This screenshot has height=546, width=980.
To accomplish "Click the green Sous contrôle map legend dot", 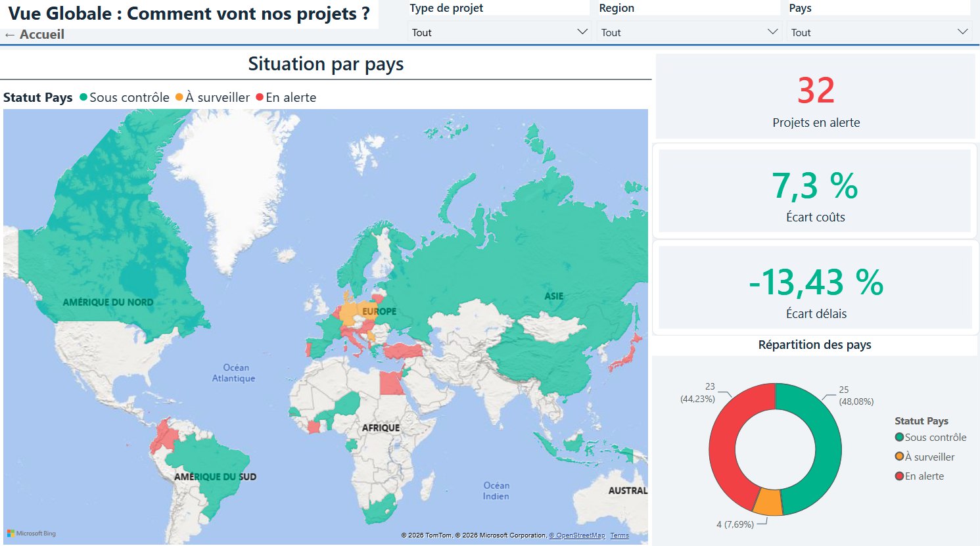I will click(83, 97).
